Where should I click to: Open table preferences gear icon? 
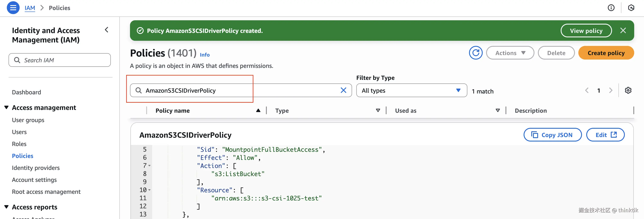click(628, 90)
